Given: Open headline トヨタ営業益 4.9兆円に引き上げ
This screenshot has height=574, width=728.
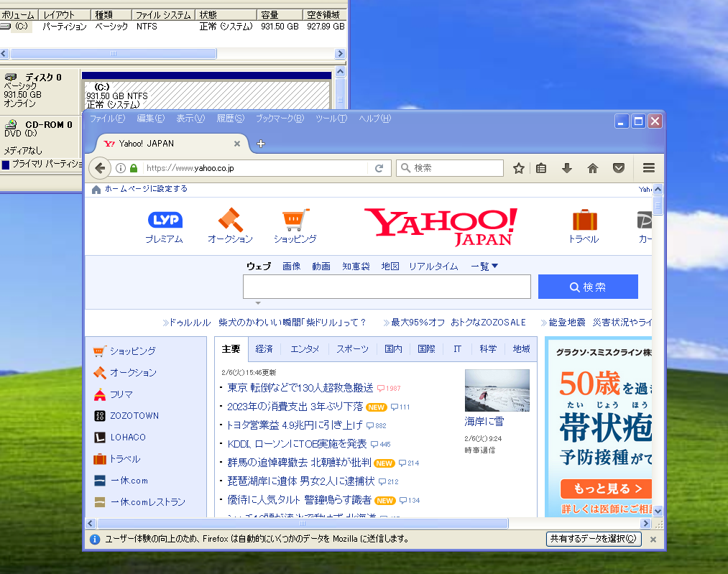Looking at the screenshot, I should pyautogui.click(x=295, y=425).
